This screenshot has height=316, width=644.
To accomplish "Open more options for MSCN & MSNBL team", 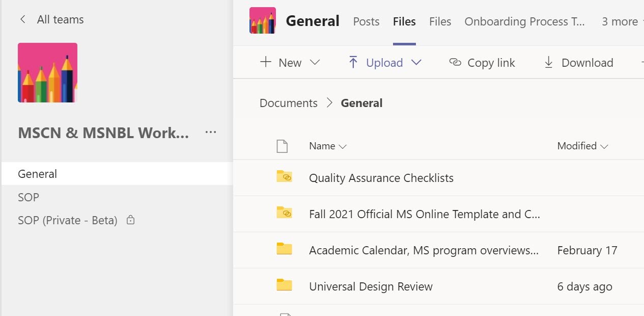I will click(211, 133).
